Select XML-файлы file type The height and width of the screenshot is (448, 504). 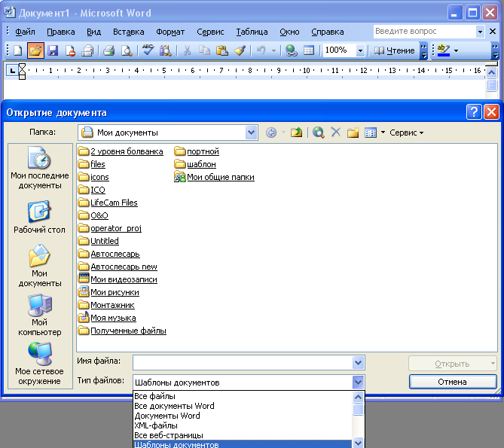(243, 425)
